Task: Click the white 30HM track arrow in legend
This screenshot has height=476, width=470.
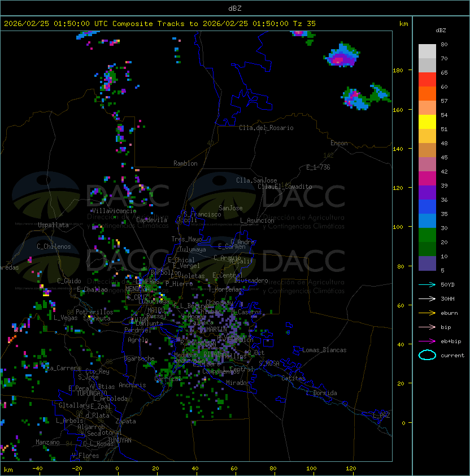Action: click(x=427, y=298)
